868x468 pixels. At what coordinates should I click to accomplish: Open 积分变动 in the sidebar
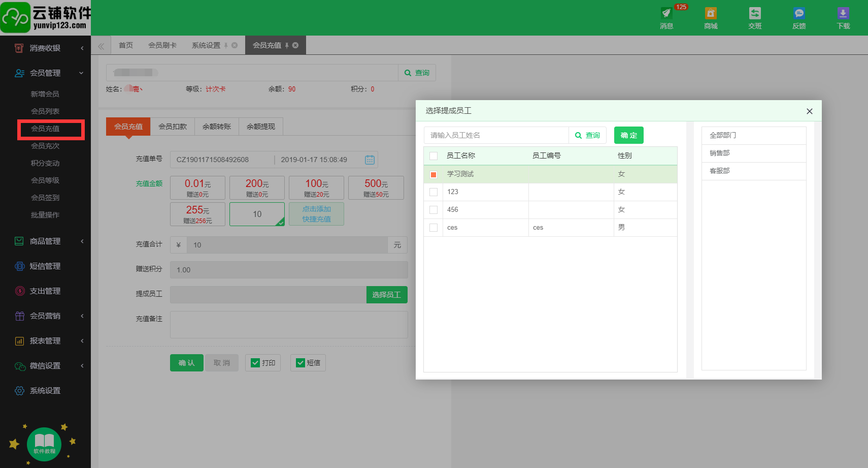45,163
